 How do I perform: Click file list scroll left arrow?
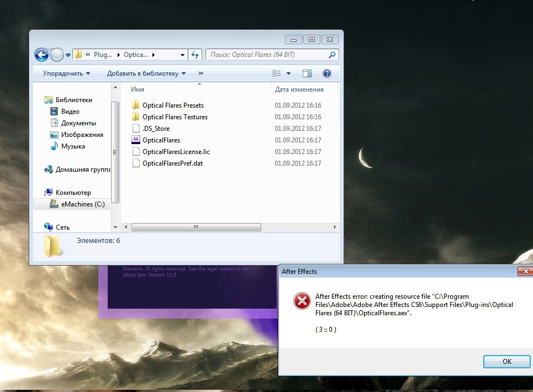pyautogui.click(x=126, y=227)
